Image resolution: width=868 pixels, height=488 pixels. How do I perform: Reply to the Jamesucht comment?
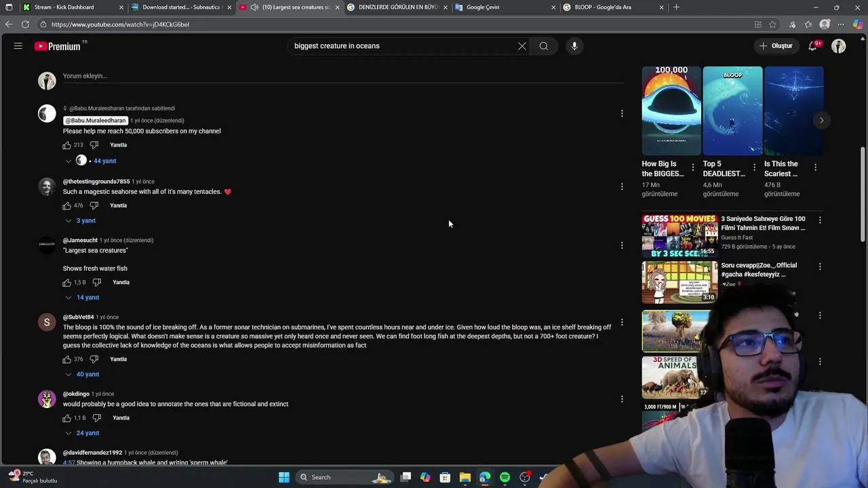coord(121,282)
